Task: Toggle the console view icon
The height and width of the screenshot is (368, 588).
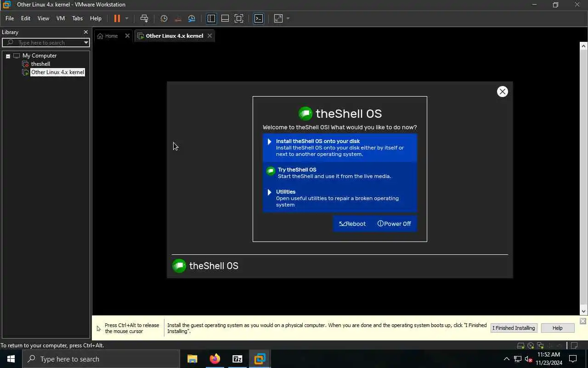Action: tap(259, 18)
